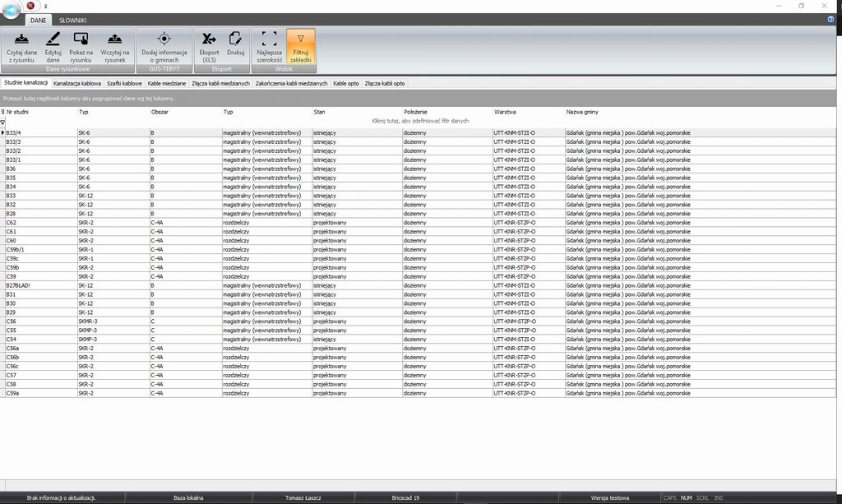Click Pokaż na rysunku icon
The width and height of the screenshot is (842, 504).
81,39
